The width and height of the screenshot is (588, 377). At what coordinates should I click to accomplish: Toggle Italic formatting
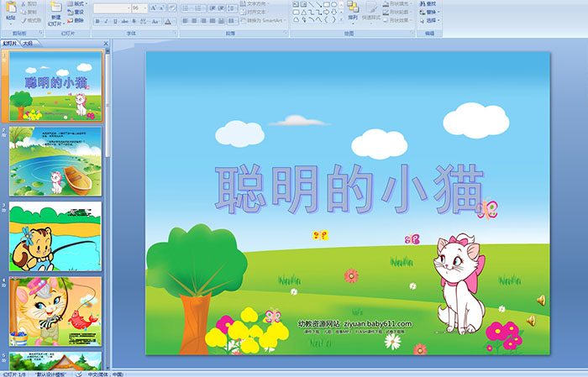[x=107, y=21]
